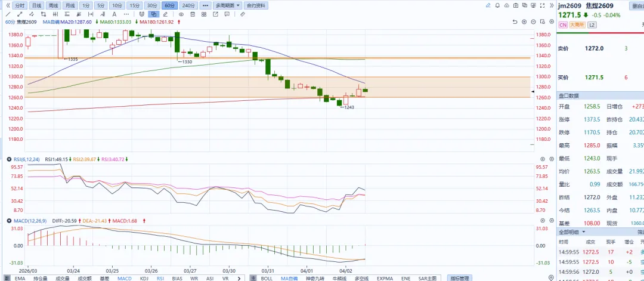Screen dimensions: 644x281
Task: Switch to 周线 weekly chart
Action: point(54,6)
